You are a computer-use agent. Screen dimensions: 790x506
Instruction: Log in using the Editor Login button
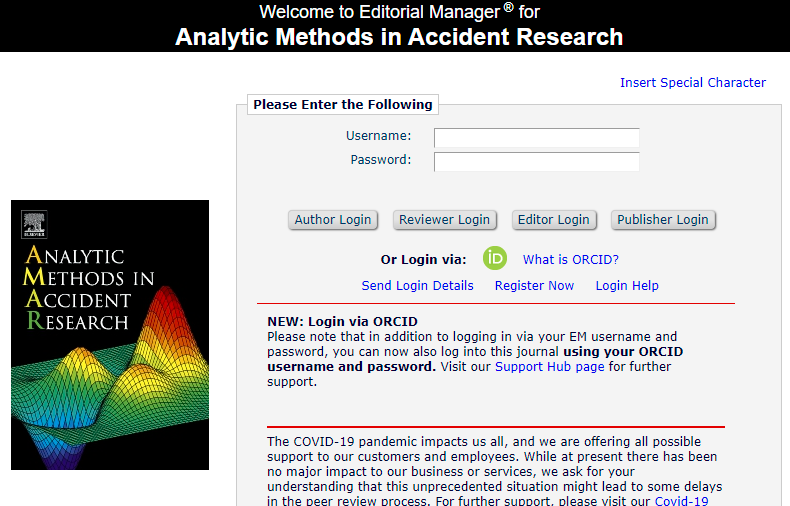click(553, 220)
